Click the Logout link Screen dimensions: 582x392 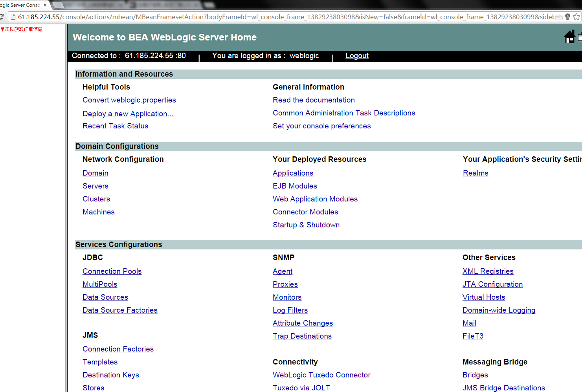point(357,56)
